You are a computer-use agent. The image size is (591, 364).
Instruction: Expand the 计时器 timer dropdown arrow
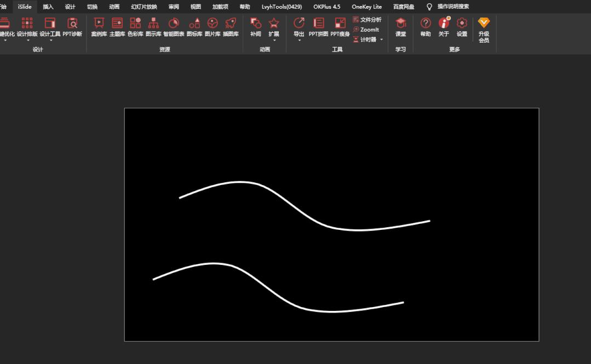pyautogui.click(x=381, y=39)
